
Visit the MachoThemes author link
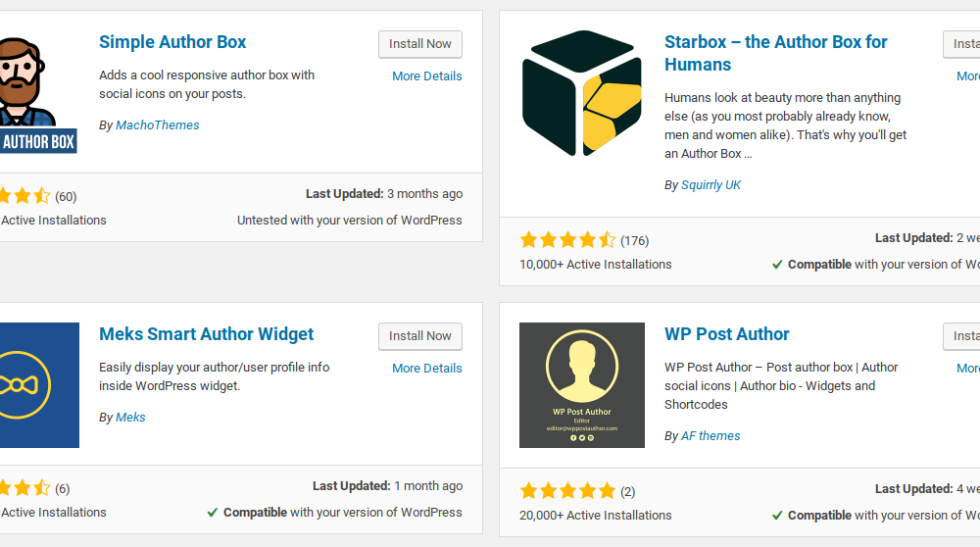click(157, 125)
